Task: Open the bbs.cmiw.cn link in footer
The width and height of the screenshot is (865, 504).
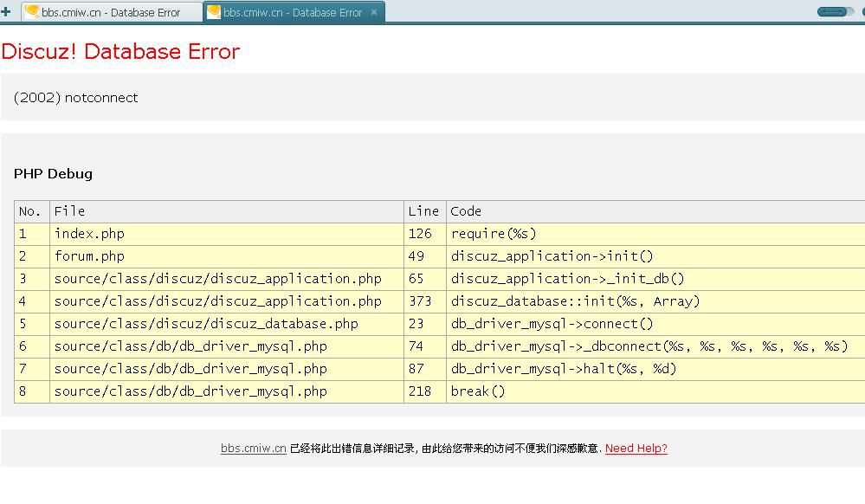Action: tap(253, 449)
